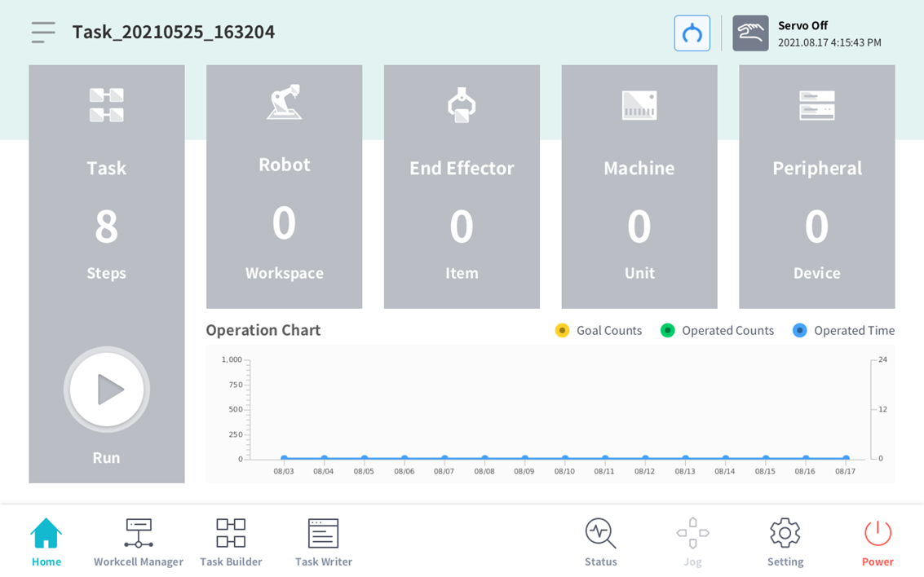Toggle the Goal Counts legend series
Image resolution: width=924 pixels, height=577 pixels.
599,330
